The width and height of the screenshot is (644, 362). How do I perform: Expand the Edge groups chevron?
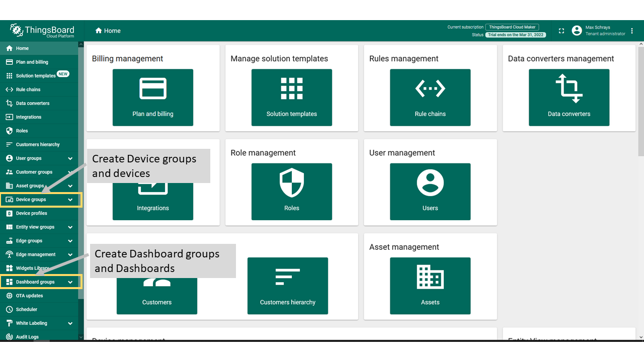pos(70,241)
